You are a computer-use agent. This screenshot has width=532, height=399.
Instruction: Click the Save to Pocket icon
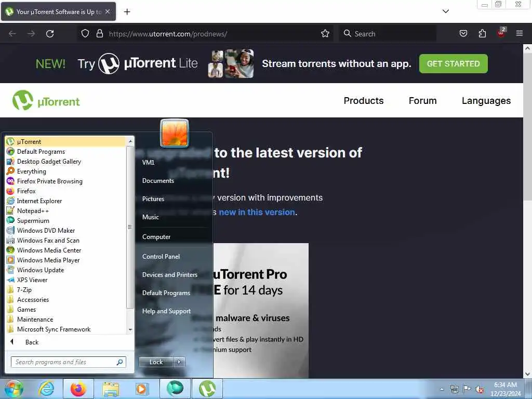(x=463, y=33)
